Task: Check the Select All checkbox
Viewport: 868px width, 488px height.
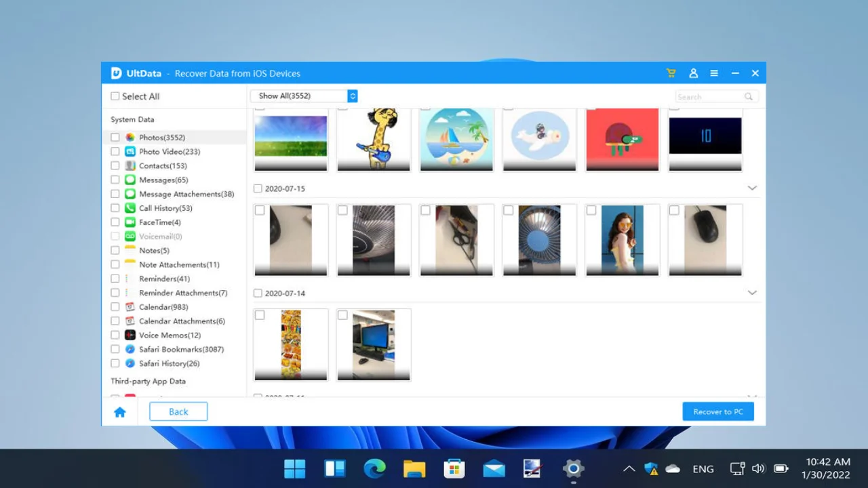Action: (x=115, y=96)
